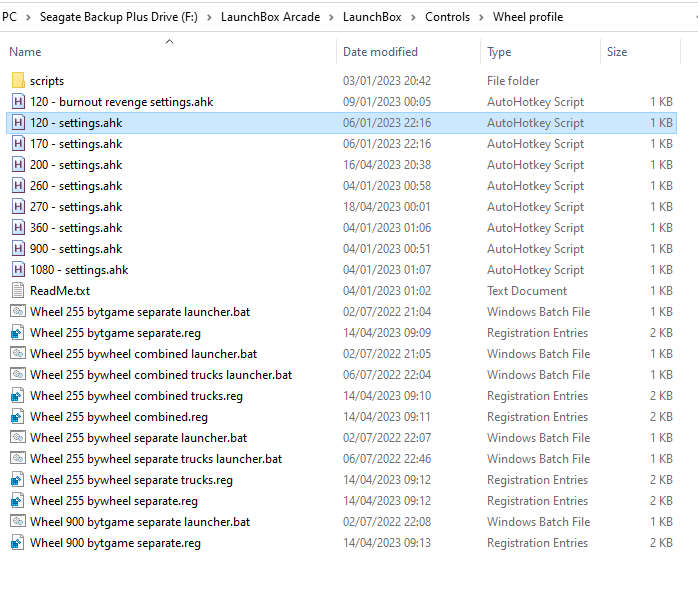The width and height of the screenshot is (698, 590).
Task: Click the Wheel 255 bywheel separate trucks.reg icon
Action: coord(17,480)
